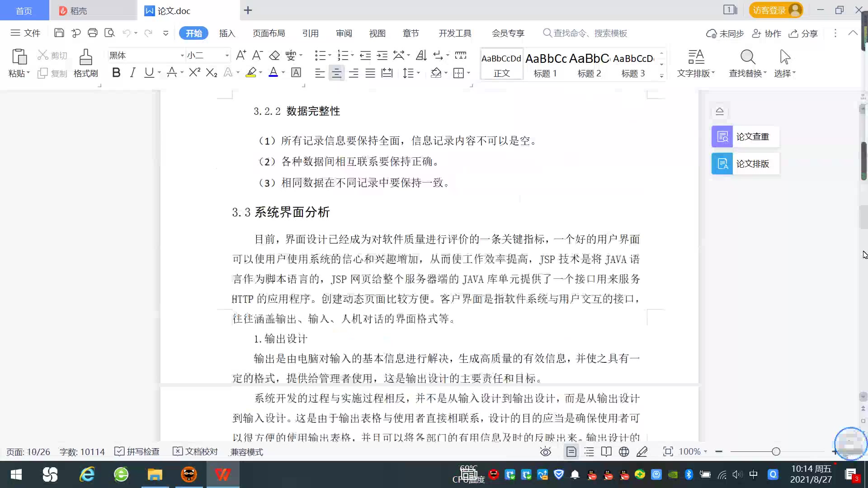Image resolution: width=868 pixels, height=488 pixels.
Task: Click the italic formatting icon
Action: pyautogui.click(x=132, y=73)
